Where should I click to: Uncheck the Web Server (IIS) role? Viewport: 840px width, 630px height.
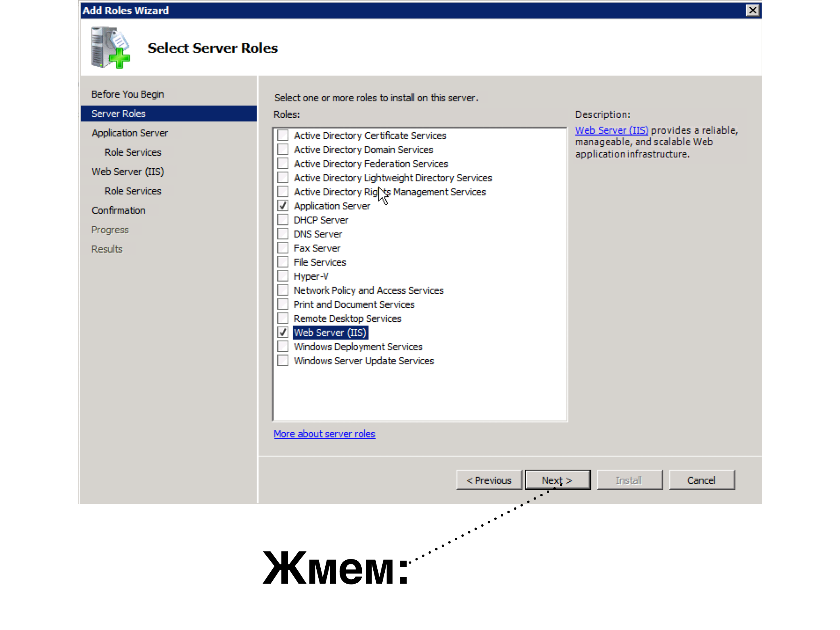coord(283,332)
